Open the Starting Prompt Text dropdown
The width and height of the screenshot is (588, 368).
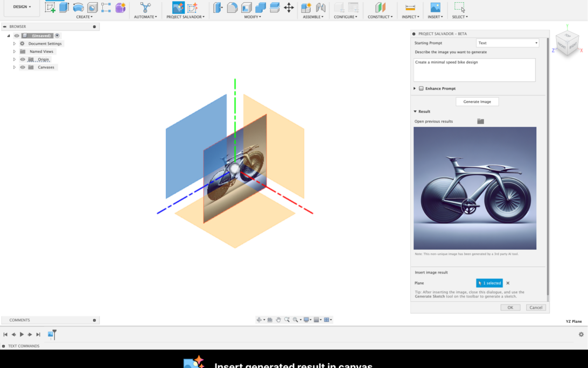pyautogui.click(x=508, y=43)
